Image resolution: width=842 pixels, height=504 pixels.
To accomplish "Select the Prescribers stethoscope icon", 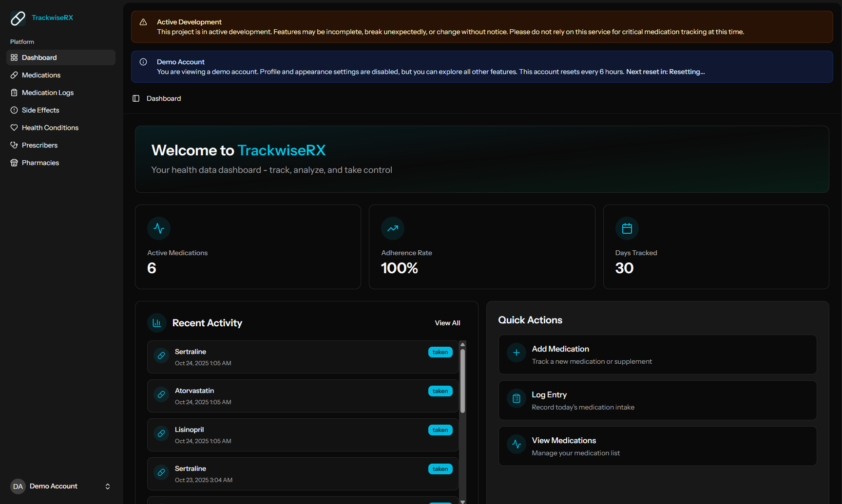I will tap(15, 145).
